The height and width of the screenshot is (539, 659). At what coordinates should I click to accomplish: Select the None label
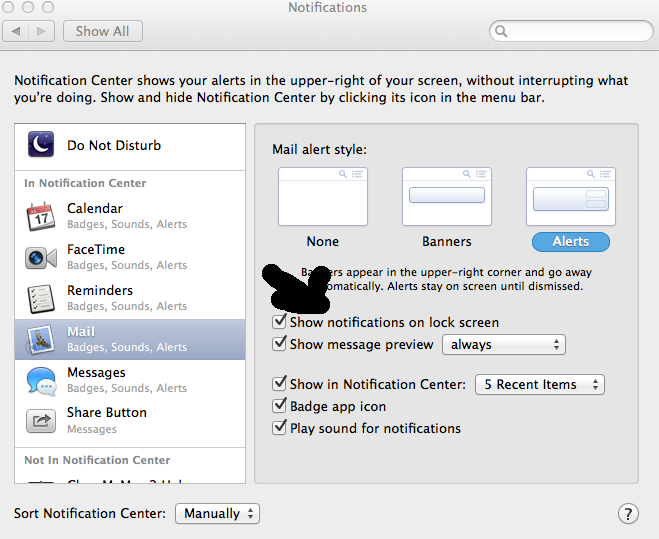click(323, 241)
